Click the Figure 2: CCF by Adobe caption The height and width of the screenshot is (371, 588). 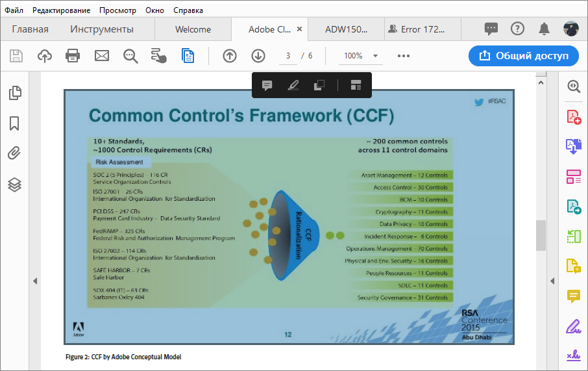pos(123,357)
